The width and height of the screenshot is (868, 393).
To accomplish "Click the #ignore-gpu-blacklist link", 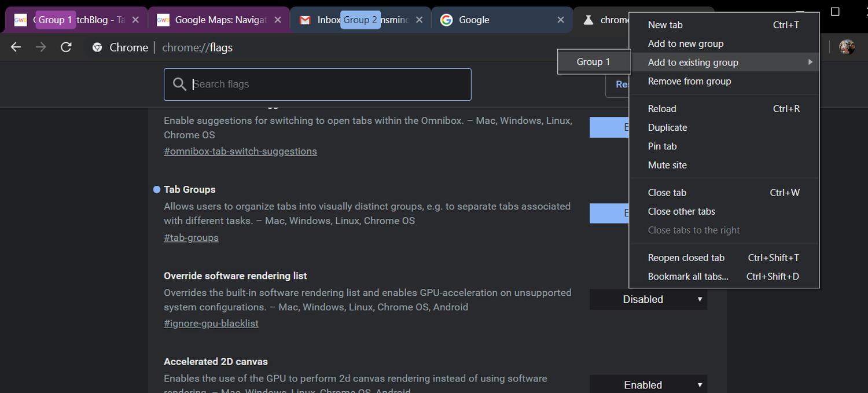I will click(211, 324).
